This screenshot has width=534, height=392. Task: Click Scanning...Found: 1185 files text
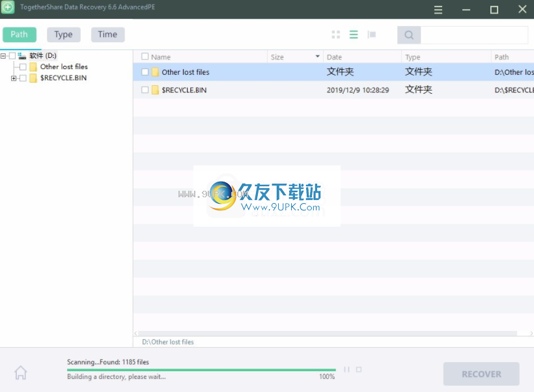[108, 362]
